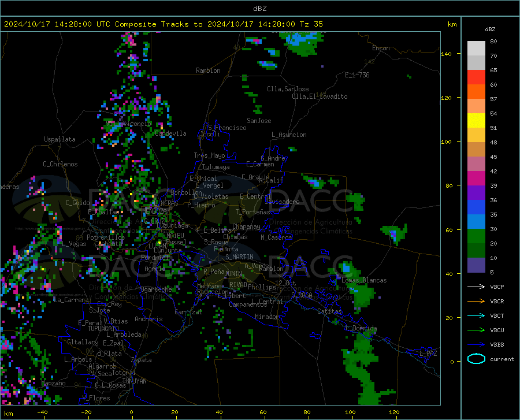
Task: Click the Capdevila label
Action: [x=170, y=133]
